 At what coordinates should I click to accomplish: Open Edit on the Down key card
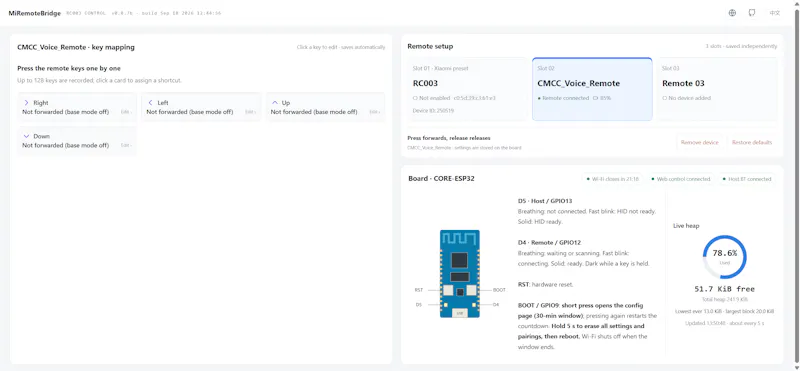(x=126, y=145)
